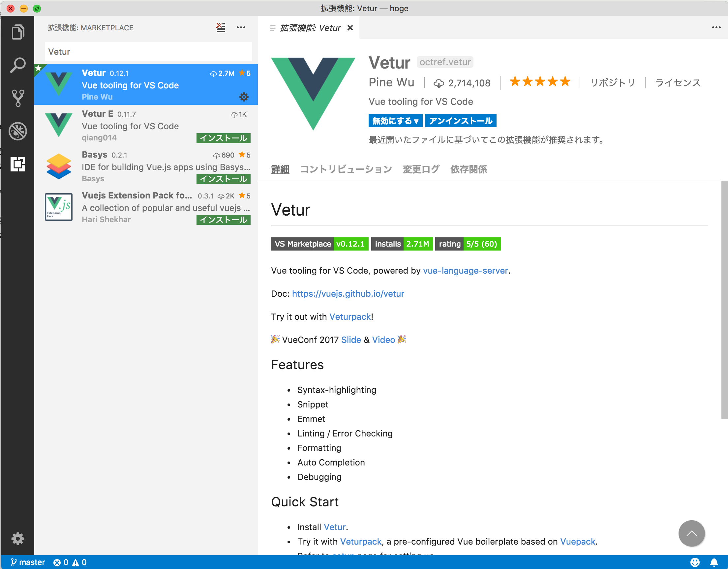The height and width of the screenshot is (569, 728).
Task: Install the Vuejs Extension Pack
Action: pos(223,220)
